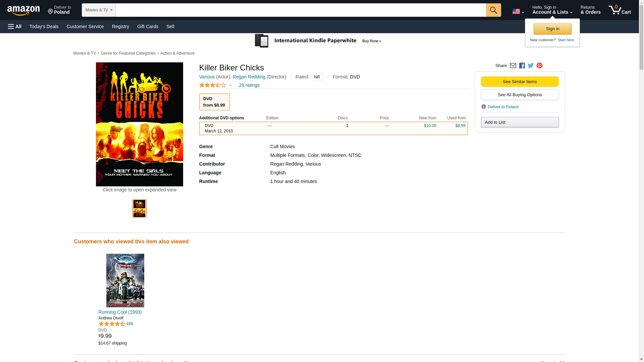The image size is (644, 362).
Task: Open the 29 ratings link
Action: 249,85
